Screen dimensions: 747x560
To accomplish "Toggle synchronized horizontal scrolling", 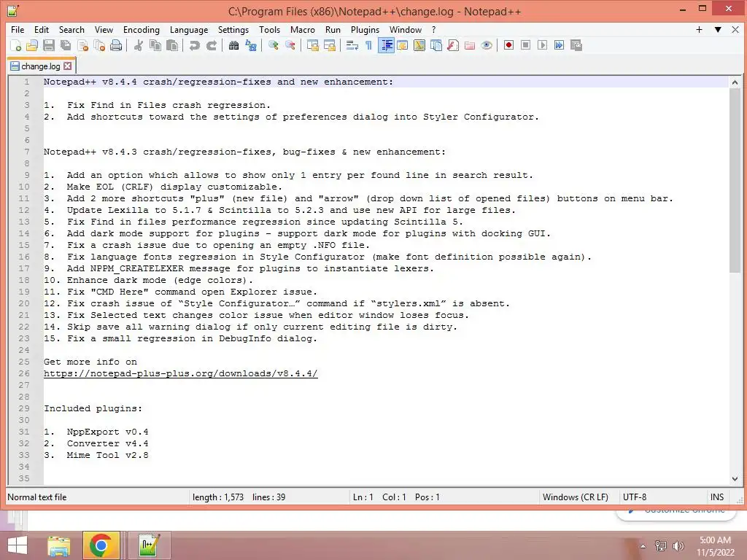I will [329, 45].
